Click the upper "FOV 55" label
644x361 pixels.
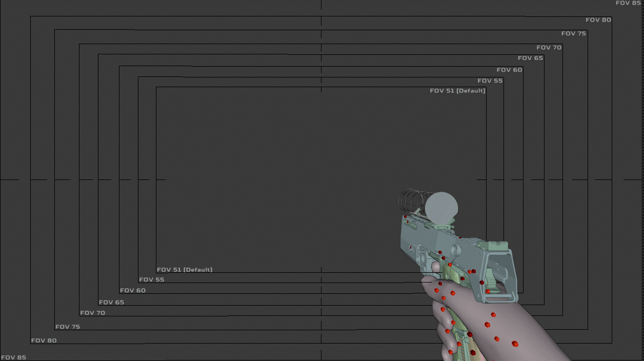pyautogui.click(x=490, y=81)
